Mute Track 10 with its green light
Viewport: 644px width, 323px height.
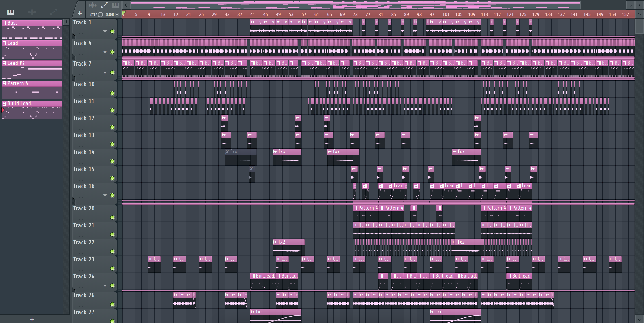tap(112, 93)
